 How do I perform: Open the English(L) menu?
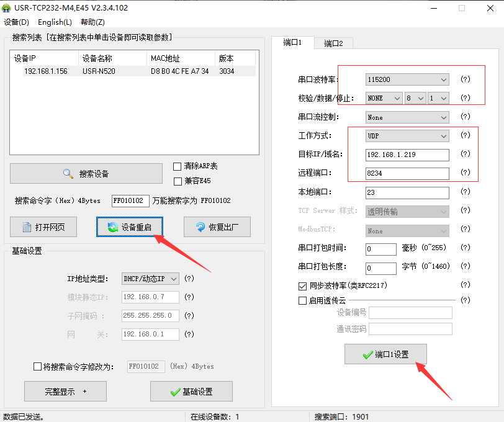click(55, 22)
